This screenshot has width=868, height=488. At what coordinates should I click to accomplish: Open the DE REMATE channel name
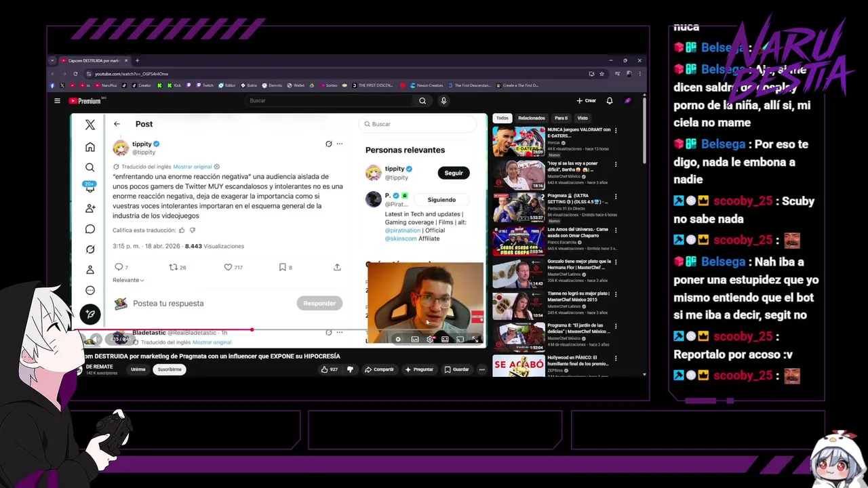pos(99,367)
